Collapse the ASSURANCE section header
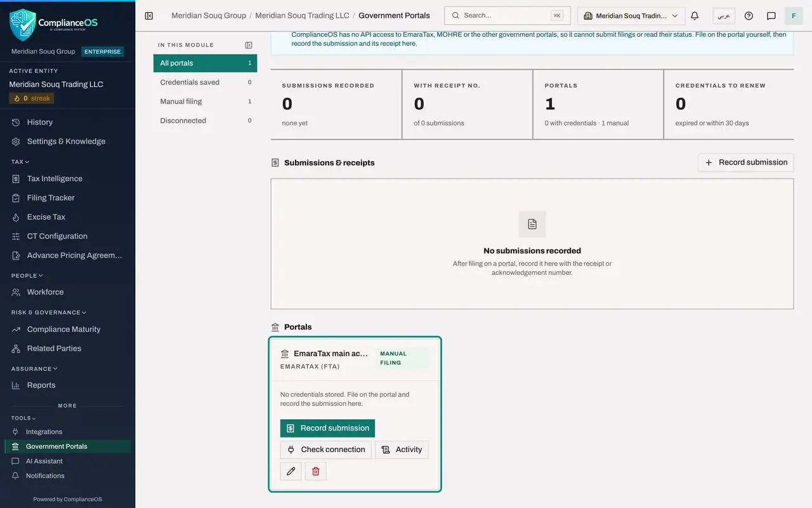Screen dimensions: 812x508 34,369
